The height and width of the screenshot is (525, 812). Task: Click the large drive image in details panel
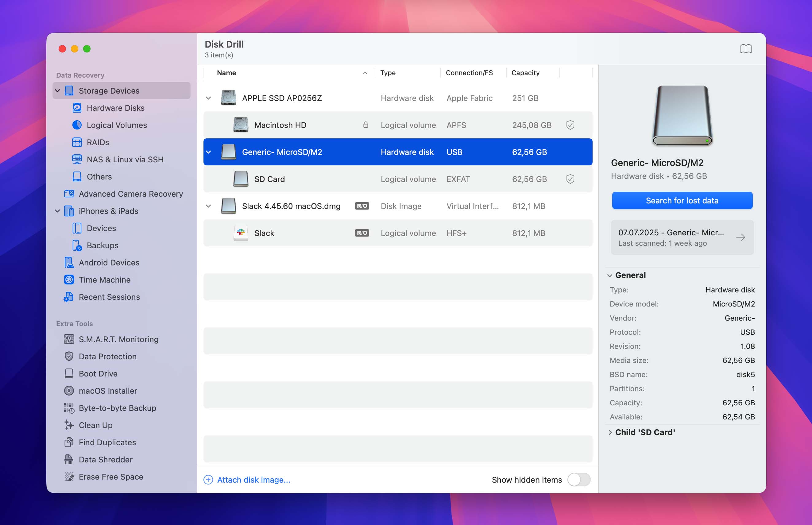coord(682,116)
